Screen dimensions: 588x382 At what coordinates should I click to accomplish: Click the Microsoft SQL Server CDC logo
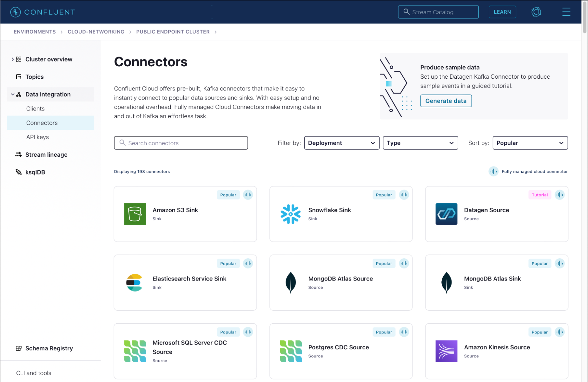pyautogui.click(x=135, y=351)
